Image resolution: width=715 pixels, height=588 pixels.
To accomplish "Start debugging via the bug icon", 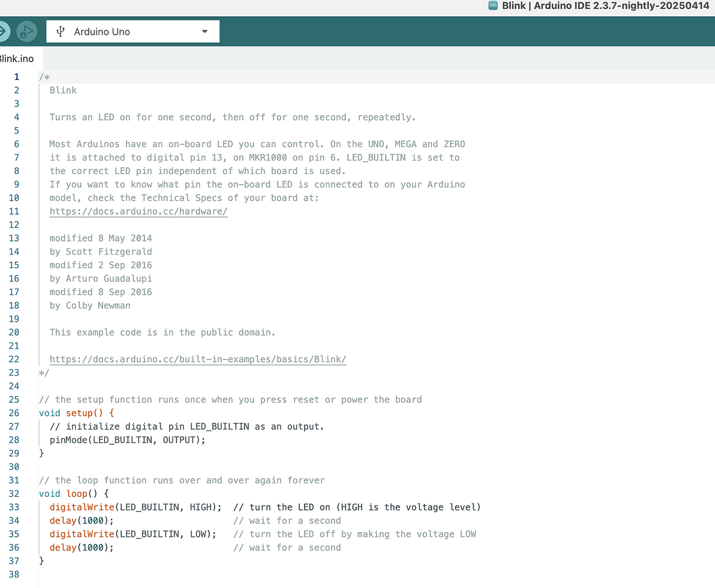I will [x=26, y=31].
